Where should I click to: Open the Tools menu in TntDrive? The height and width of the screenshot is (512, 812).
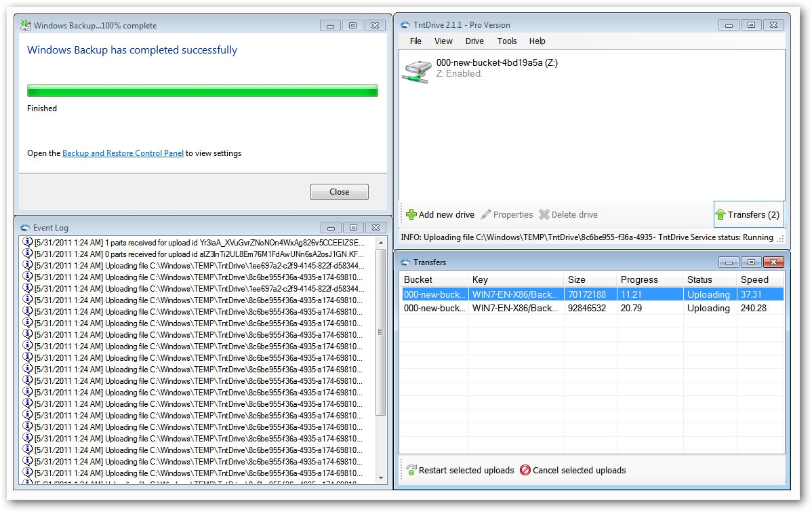click(x=507, y=41)
